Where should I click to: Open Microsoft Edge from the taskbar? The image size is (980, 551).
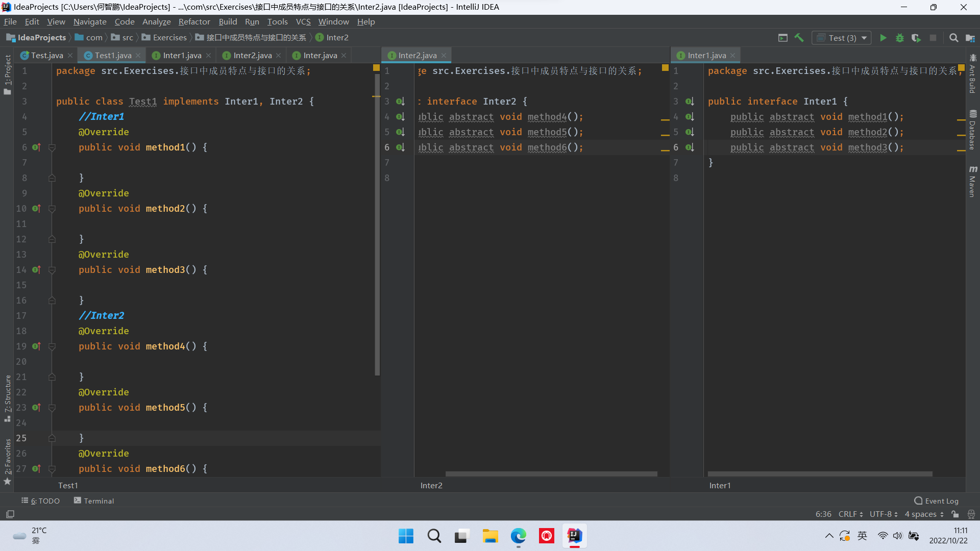[518, 536]
